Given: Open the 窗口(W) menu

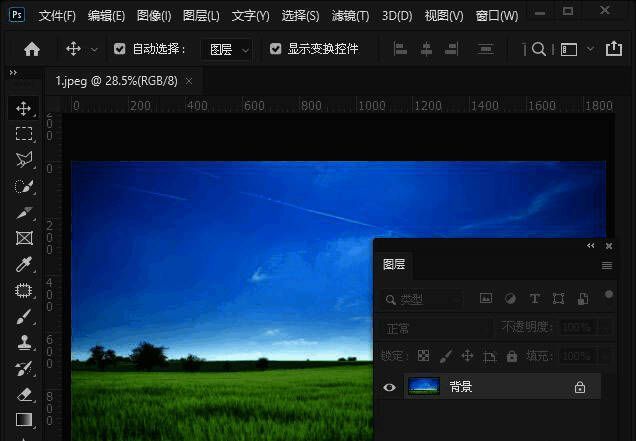Looking at the screenshot, I should tap(496, 15).
